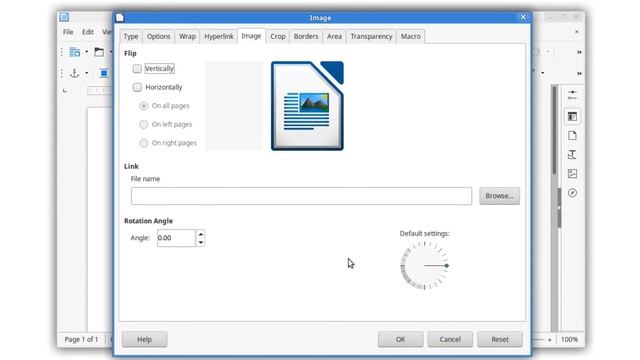Enable the Vertically flip checkbox

pyautogui.click(x=137, y=69)
